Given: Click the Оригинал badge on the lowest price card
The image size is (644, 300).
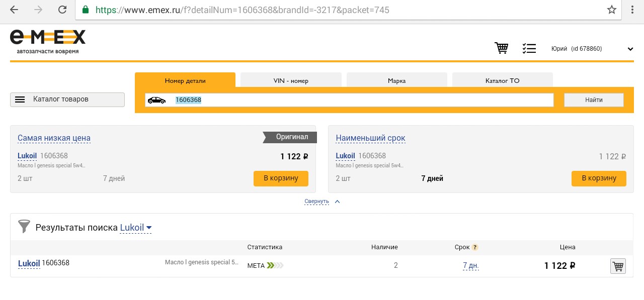Looking at the screenshot, I should tap(290, 137).
